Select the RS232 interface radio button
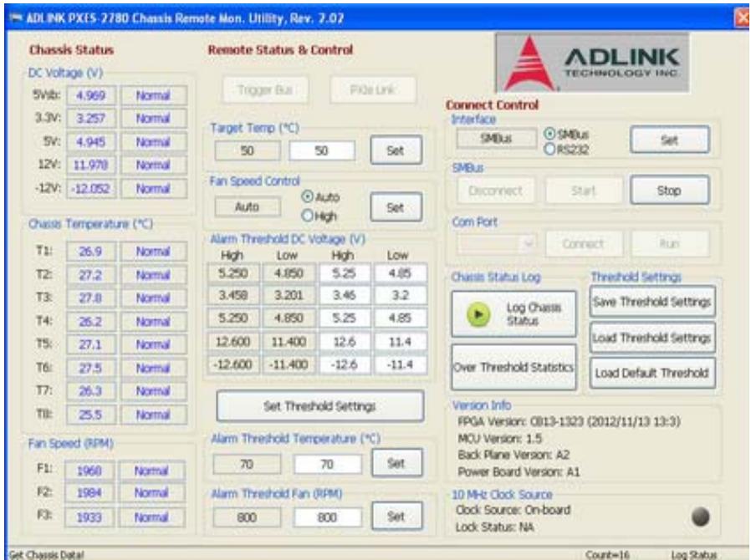Viewport: 751px width, 560px height. pyautogui.click(x=549, y=150)
